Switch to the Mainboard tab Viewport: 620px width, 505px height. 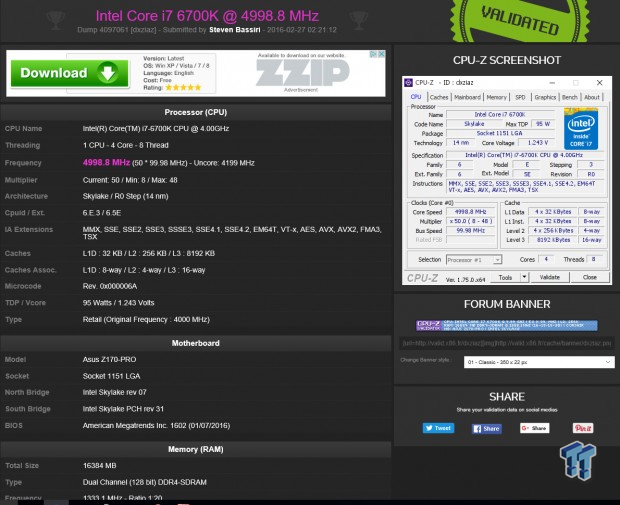pyautogui.click(x=467, y=97)
